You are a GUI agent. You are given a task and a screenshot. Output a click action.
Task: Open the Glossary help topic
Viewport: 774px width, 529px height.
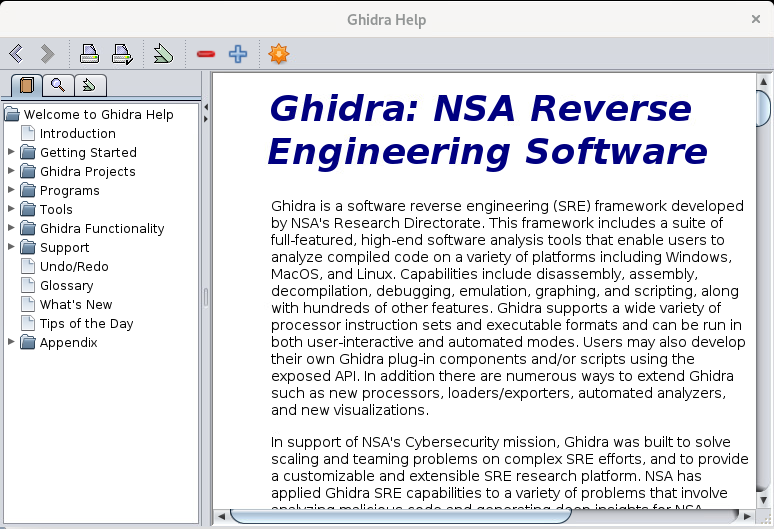[x=66, y=285]
